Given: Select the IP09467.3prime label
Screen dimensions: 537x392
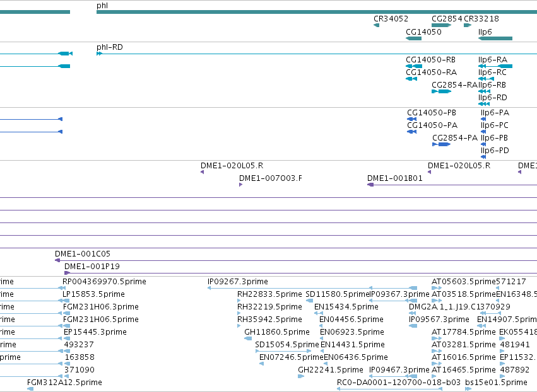Looking at the screenshot, I should 399,370.
